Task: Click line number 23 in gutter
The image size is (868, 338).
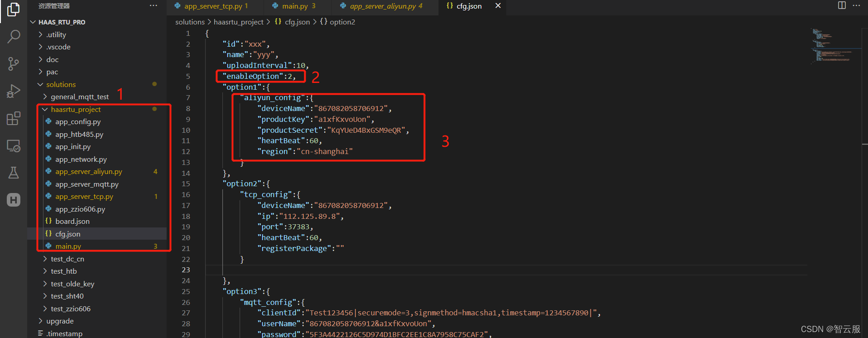Action: 186,270
